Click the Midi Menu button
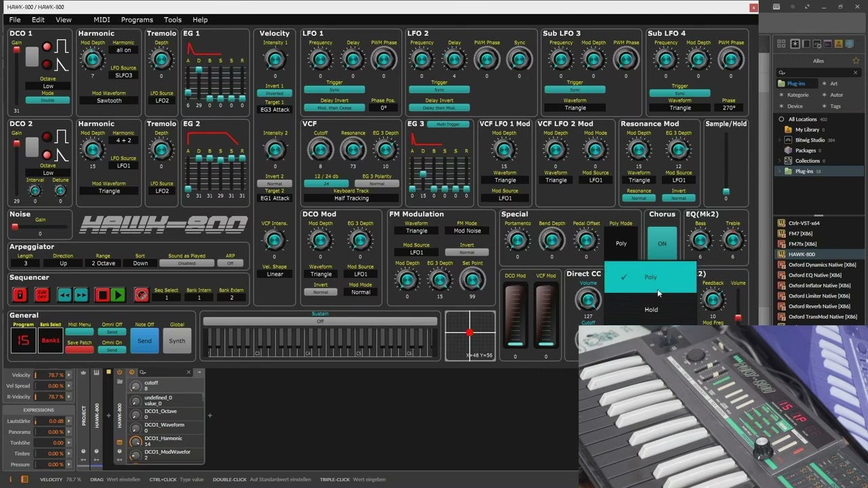Screen dimensions: 868x488 (x=79, y=331)
